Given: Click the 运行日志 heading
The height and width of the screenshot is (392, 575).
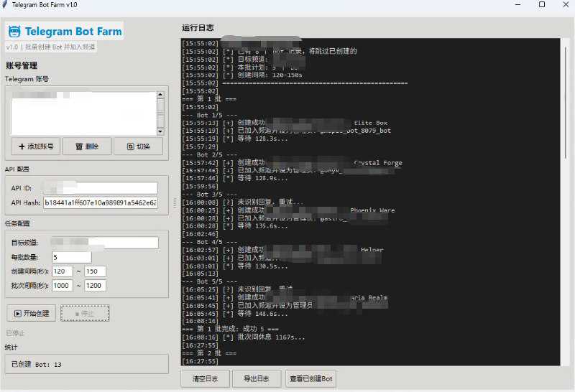Looking at the screenshot, I should point(198,28).
